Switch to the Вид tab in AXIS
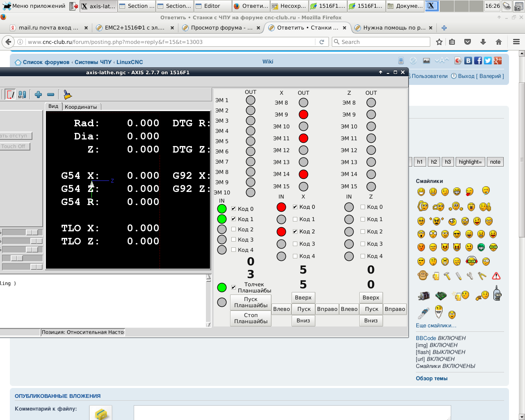 click(53, 106)
